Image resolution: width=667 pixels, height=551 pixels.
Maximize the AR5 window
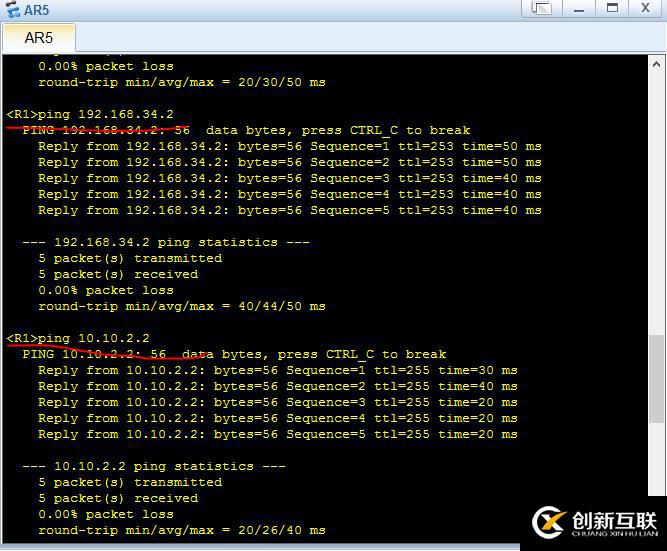point(612,8)
